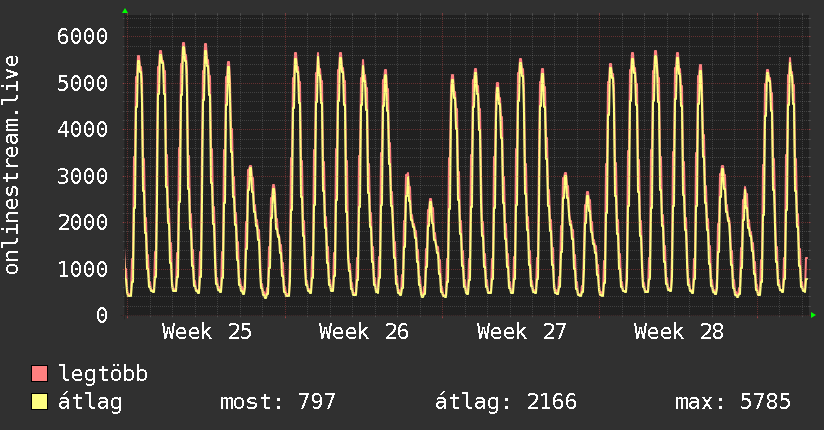
Task: Click the Week 27 axis label
Action: [x=521, y=332]
